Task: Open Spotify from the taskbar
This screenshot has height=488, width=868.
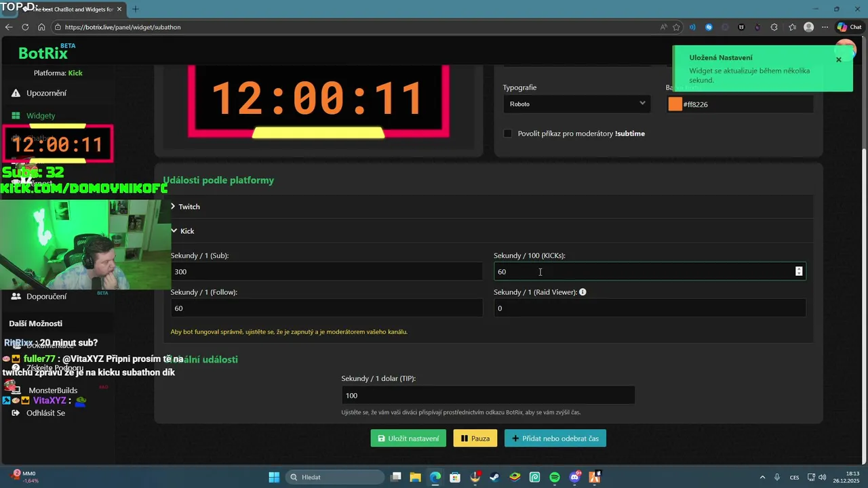Action: click(555, 477)
